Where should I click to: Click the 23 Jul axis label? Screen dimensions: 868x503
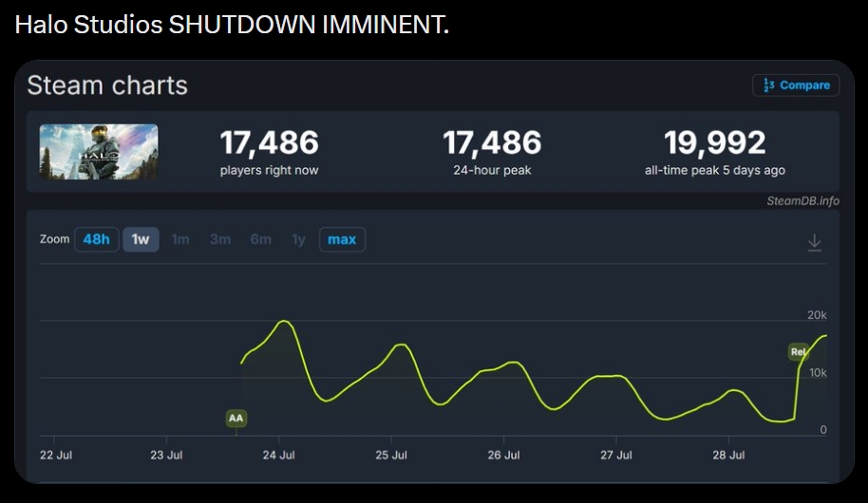[x=166, y=455]
